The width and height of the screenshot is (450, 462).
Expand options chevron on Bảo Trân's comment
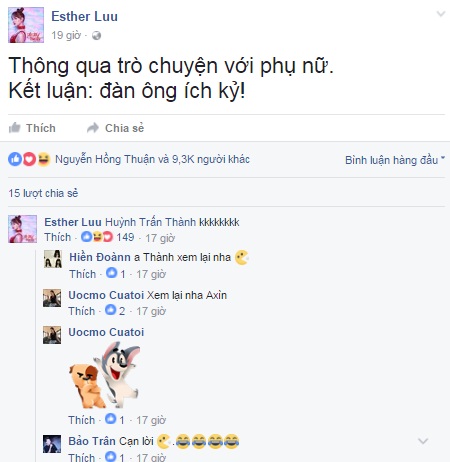coord(423,441)
